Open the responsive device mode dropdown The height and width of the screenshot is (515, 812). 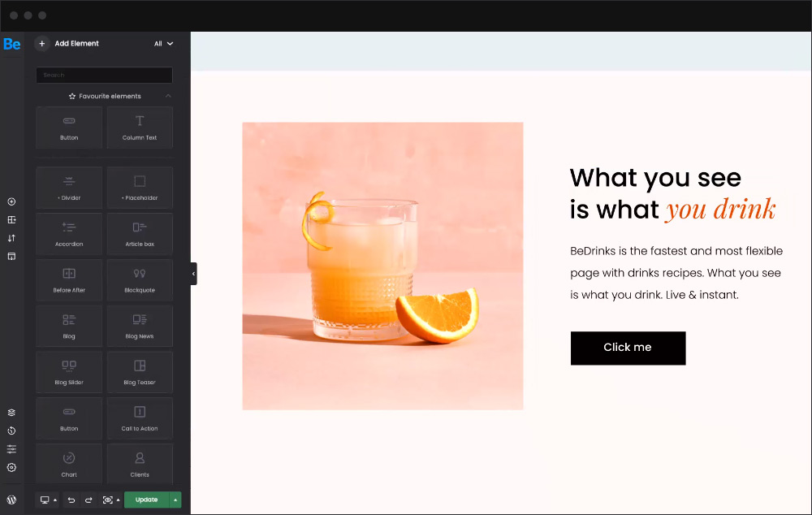[x=48, y=500]
